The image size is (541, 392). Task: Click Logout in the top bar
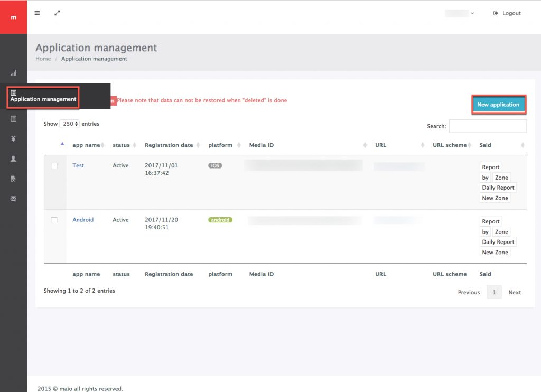coord(507,13)
